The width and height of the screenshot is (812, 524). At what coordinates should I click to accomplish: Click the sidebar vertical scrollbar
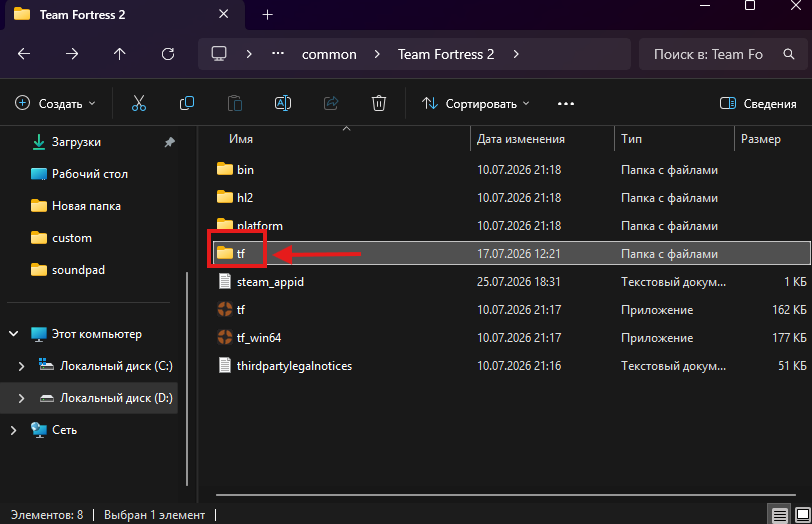click(x=187, y=379)
